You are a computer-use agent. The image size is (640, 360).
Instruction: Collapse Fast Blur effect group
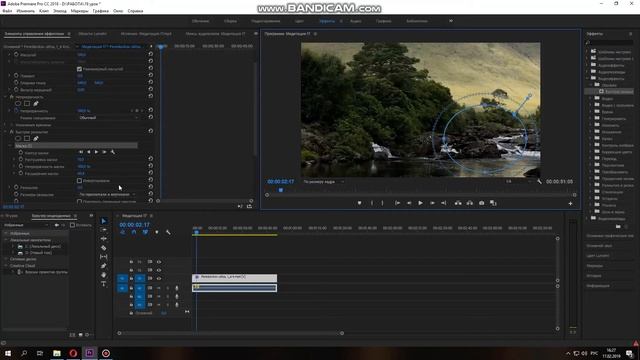tap(6, 132)
